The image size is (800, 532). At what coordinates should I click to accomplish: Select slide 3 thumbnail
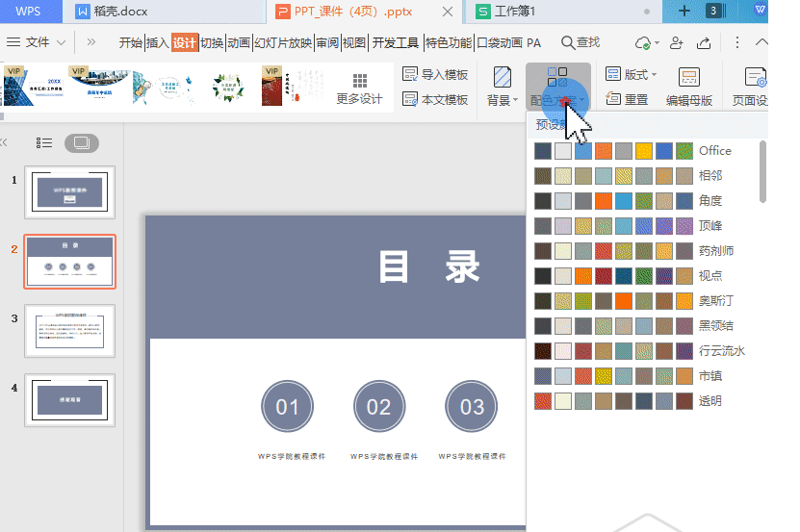(70, 331)
